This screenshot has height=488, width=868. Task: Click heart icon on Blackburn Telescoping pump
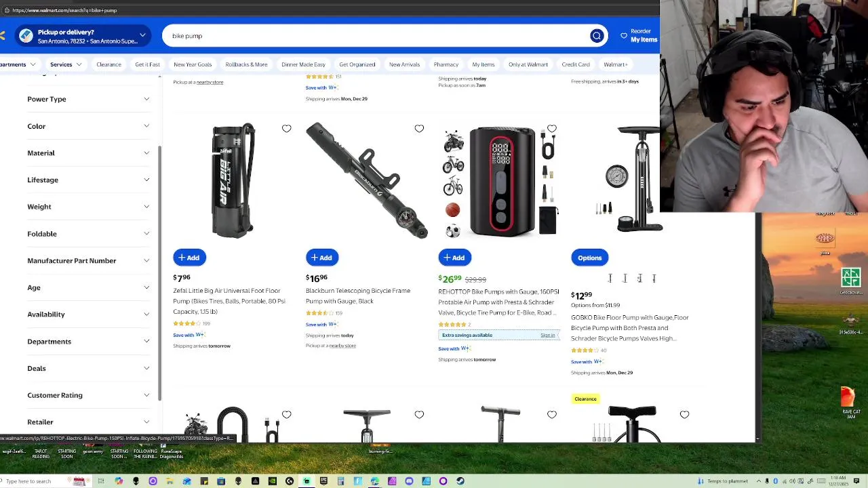point(419,129)
